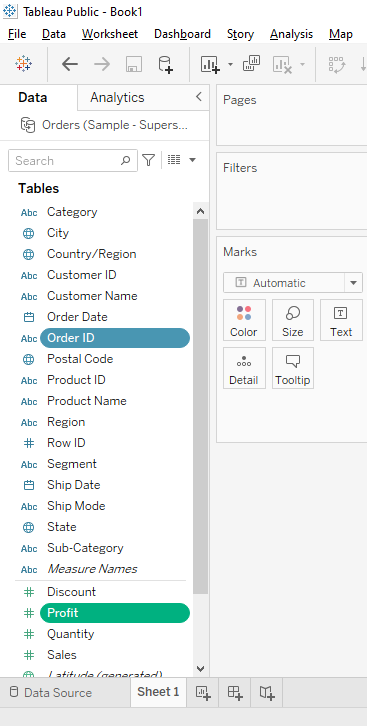
Task: Click the Tooltip marks card button
Action: pos(292,368)
